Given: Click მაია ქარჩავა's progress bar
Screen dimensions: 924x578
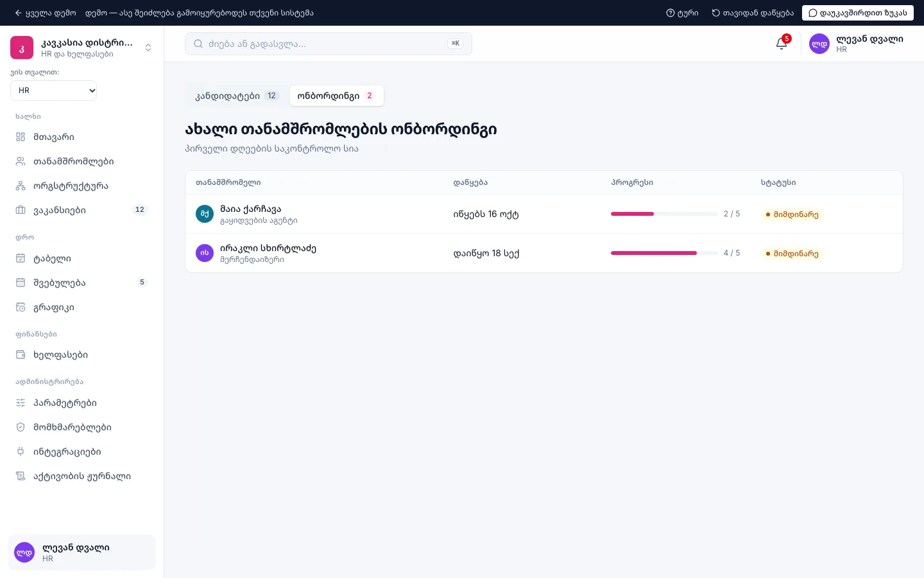Looking at the screenshot, I should pyautogui.click(x=663, y=214).
